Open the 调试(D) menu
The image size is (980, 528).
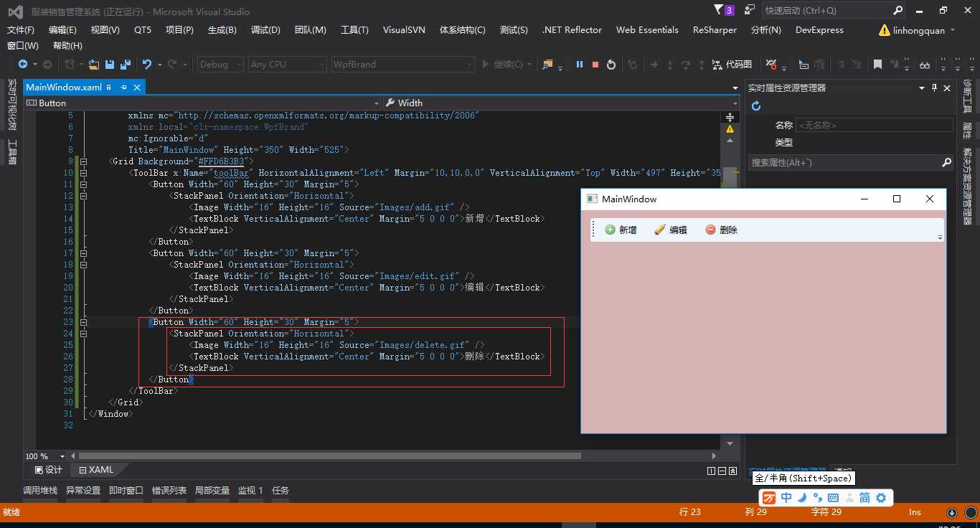pos(265,30)
